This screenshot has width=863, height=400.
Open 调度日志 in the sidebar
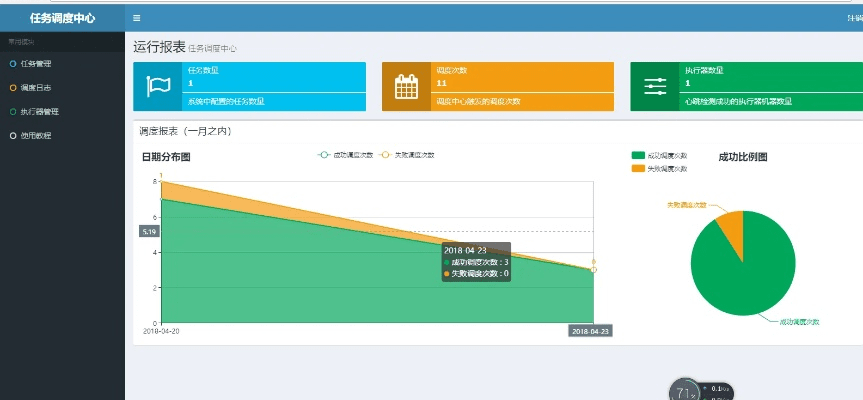click(36, 88)
